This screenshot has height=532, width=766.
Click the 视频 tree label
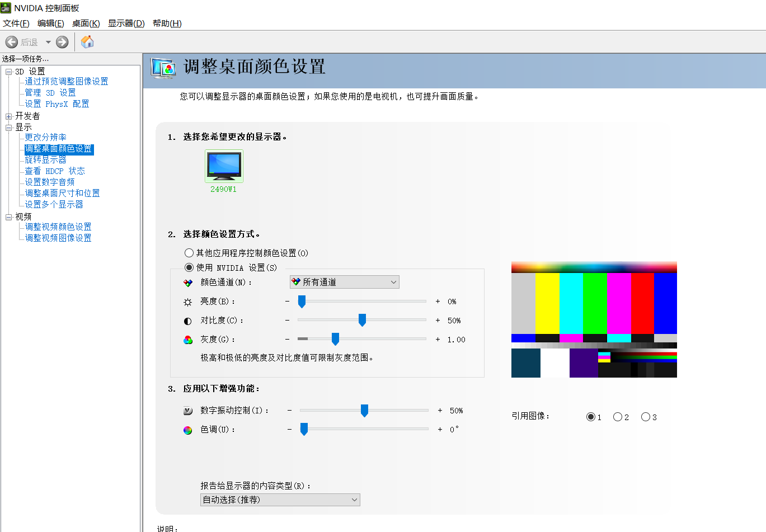pos(24,217)
